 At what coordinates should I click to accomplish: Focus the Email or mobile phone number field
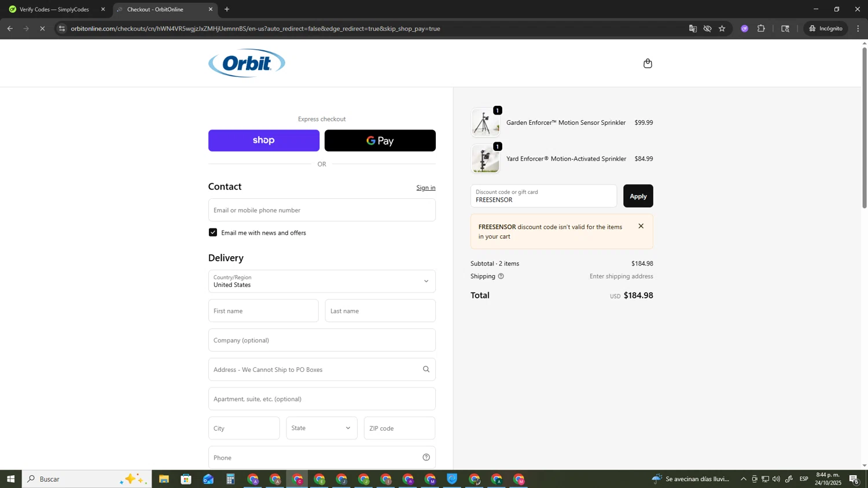[x=322, y=210]
